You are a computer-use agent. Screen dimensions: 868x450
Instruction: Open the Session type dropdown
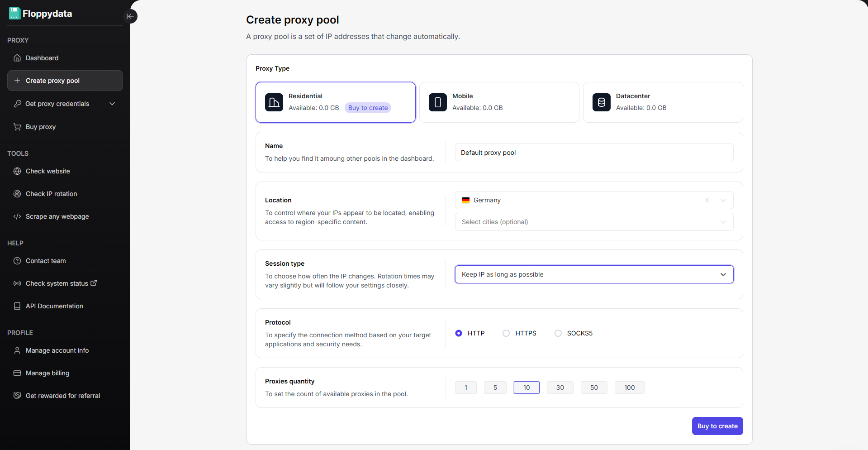[593, 274]
